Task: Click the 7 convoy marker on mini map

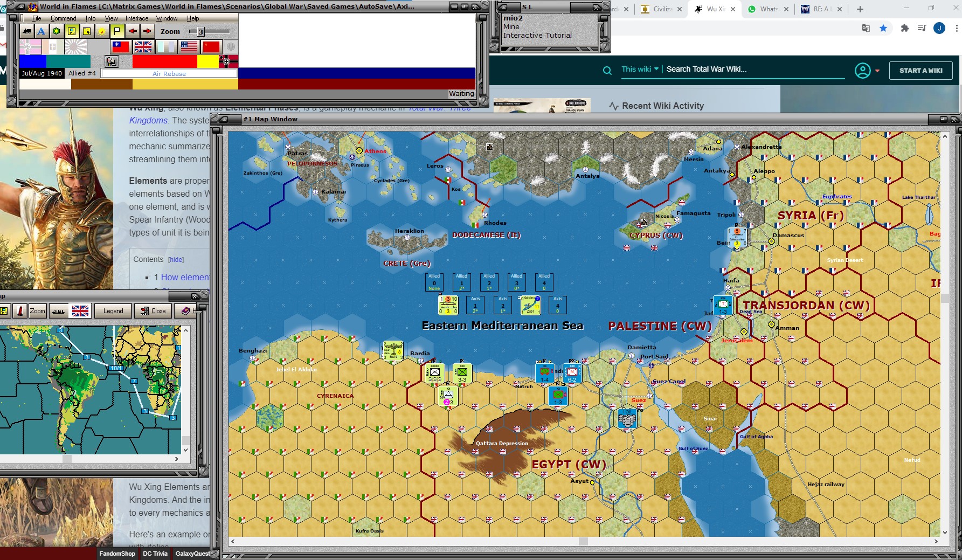Action: (x=134, y=381)
